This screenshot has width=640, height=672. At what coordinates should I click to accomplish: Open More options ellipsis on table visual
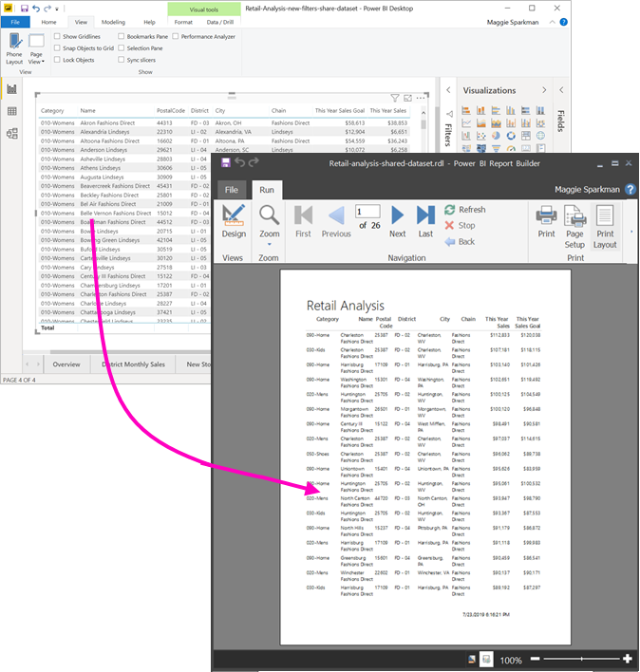pos(421,98)
